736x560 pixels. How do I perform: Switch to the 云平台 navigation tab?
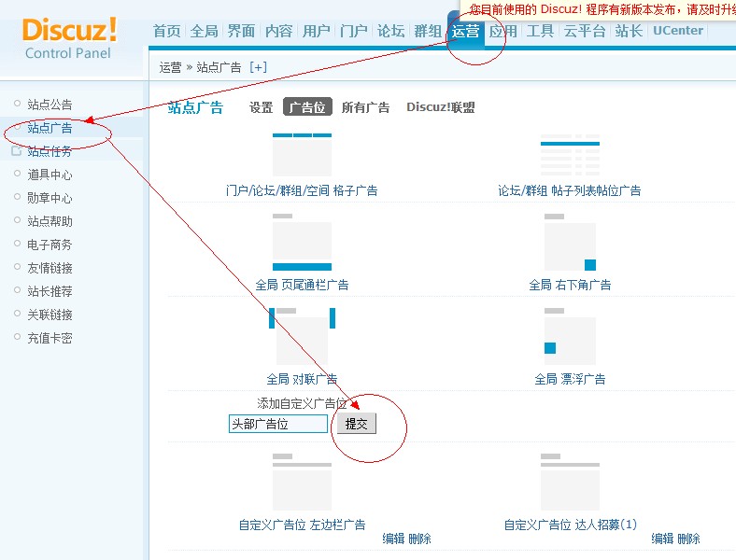click(585, 31)
